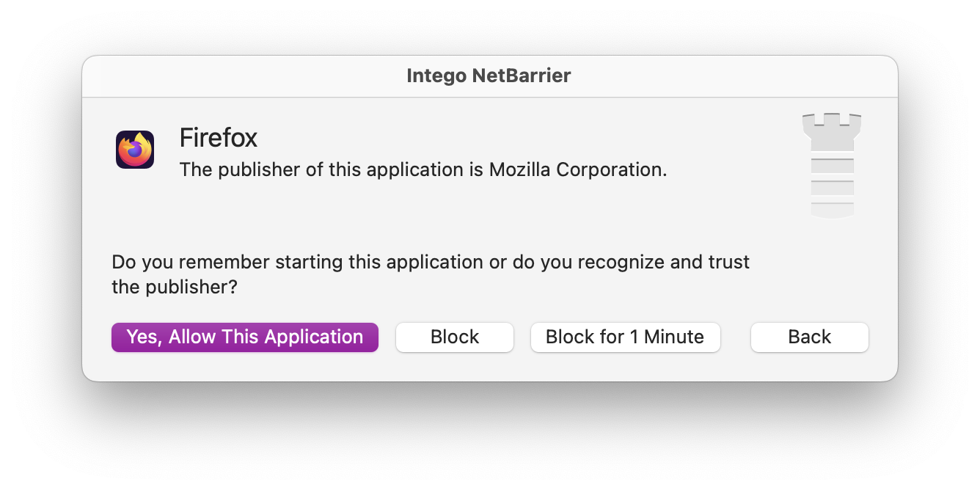The width and height of the screenshot is (980, 490).
Task: Select the Firefox application name heading
Action: click(219, 138)
